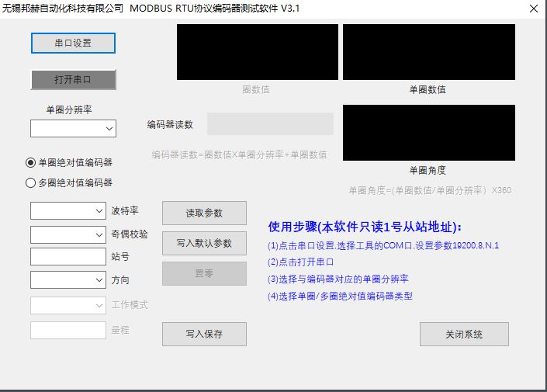The width and height of the screenshot is (547, 392).
Task: Click the 单圈数值 black display panel
Action: (429, 52)
